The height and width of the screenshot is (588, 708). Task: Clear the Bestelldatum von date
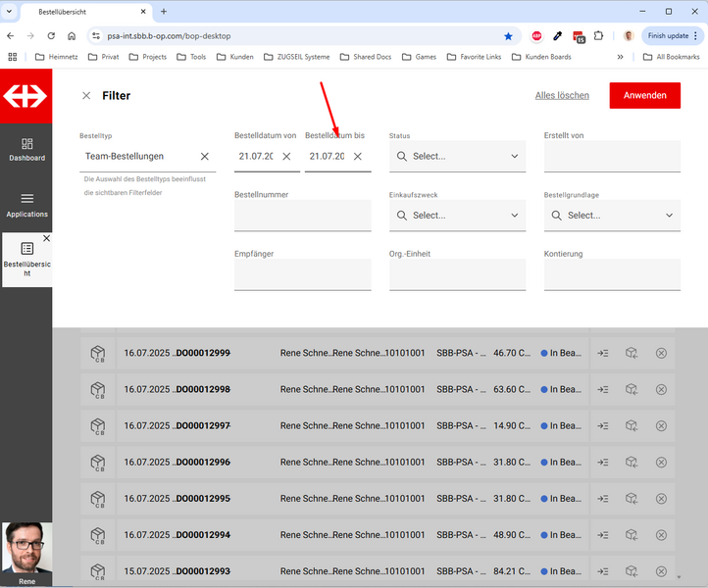tap(286, 157)
